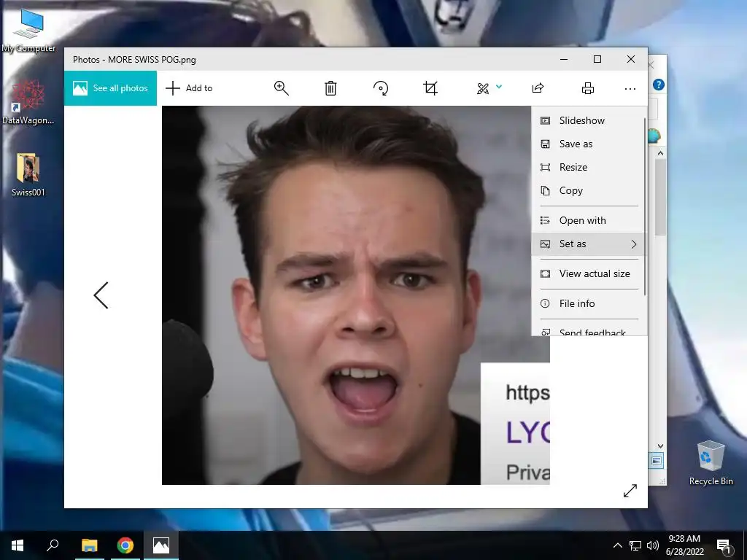The width and height of the screenshot is (747, 560).
Task: Go to previous photo arrow
Action: 101,295
